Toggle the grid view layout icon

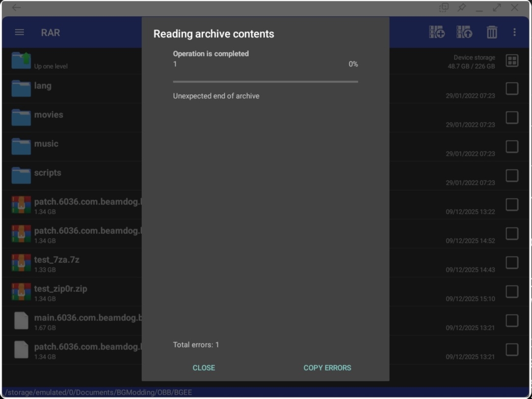tap(512, 61)
